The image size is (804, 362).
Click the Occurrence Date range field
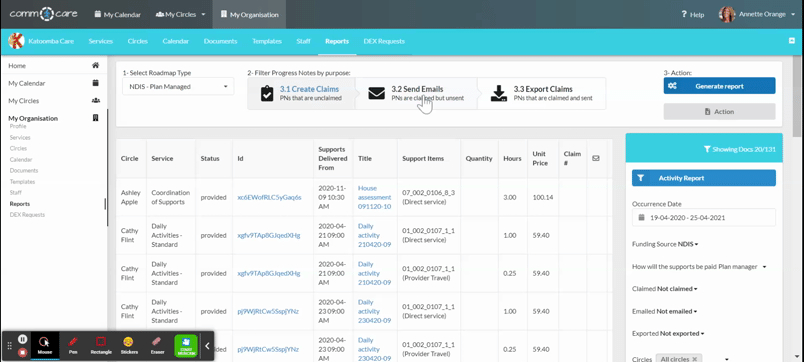click(x=704, y=217)
